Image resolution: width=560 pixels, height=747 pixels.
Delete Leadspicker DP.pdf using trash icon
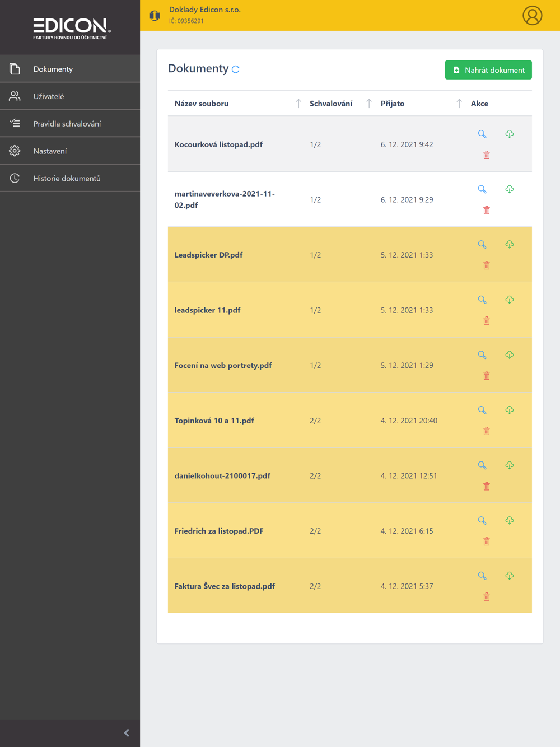[x=487, y=265]
